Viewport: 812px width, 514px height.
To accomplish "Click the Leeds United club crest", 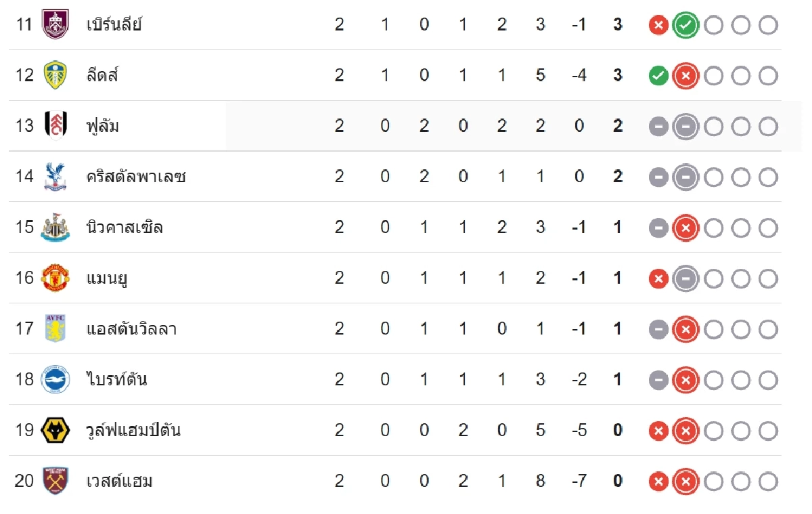I will (x=55, y=75).
